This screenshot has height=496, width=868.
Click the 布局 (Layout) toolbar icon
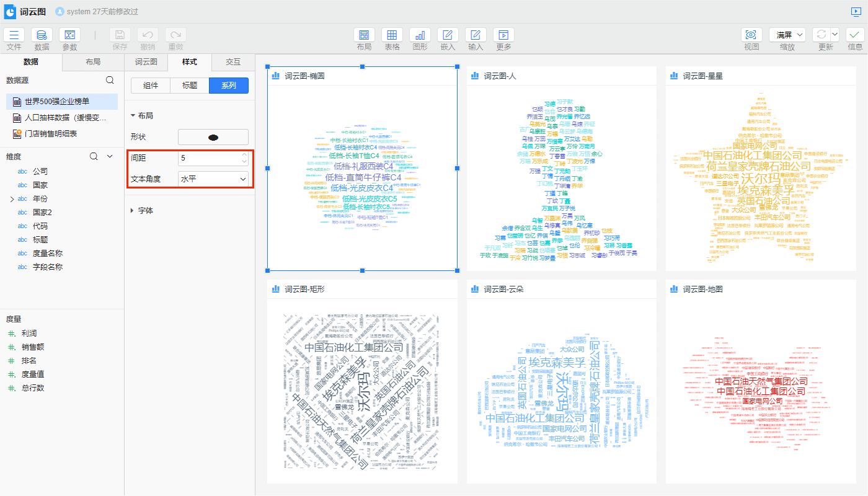(364, 35)
